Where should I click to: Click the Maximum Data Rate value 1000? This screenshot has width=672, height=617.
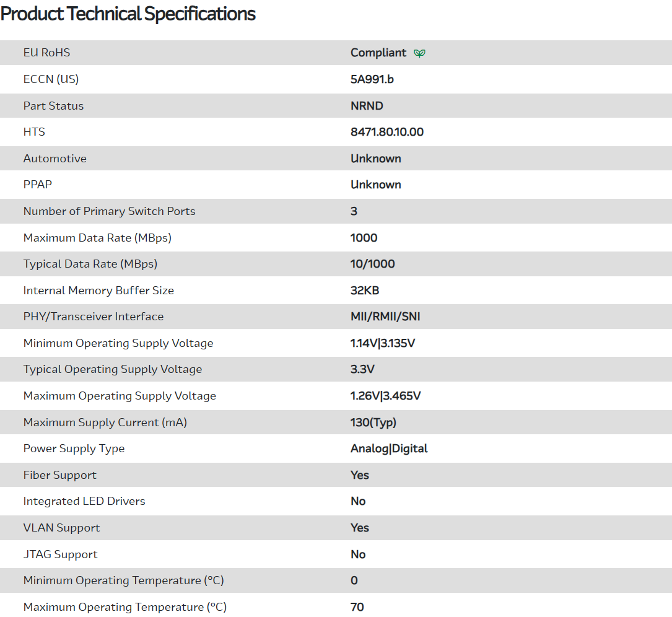coord(364,238)
